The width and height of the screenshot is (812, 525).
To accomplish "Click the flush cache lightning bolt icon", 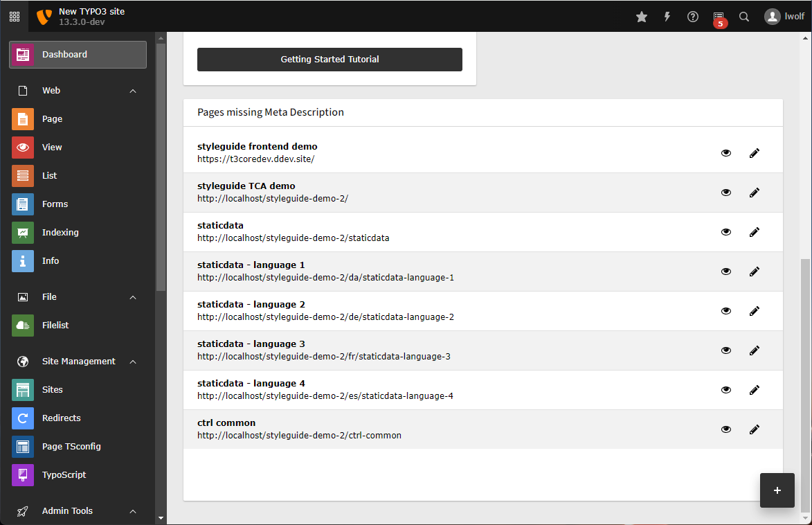I will click(x=667, y=17).
